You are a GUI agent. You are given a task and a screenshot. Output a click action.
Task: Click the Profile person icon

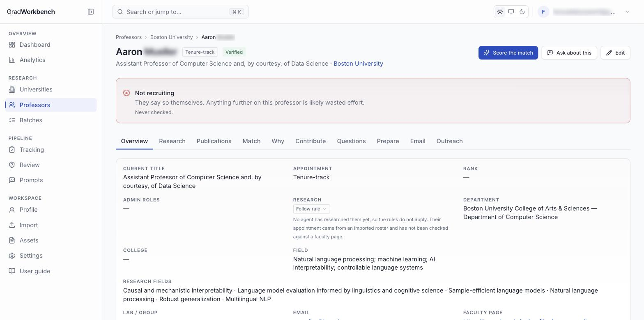pos(12,210)
